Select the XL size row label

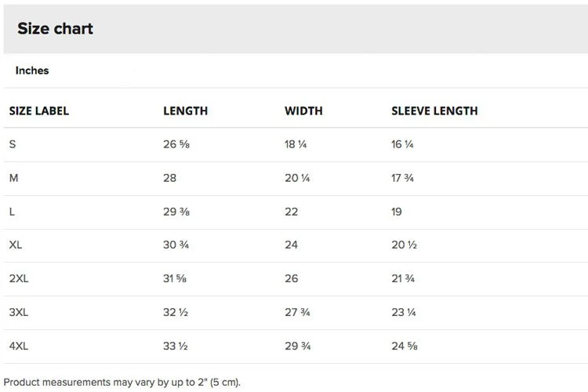tap(16, 245)
